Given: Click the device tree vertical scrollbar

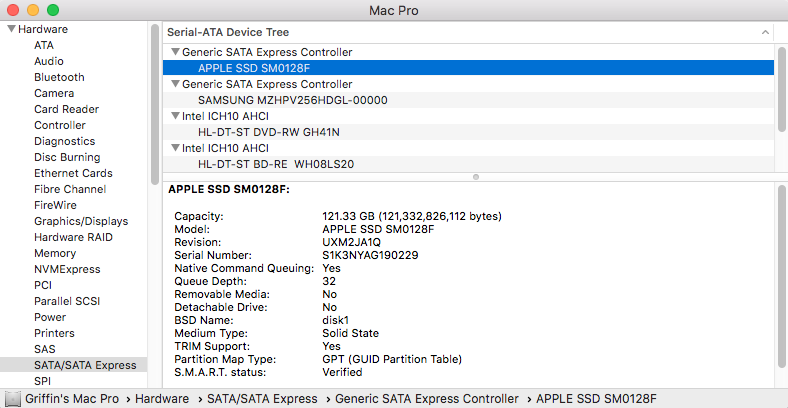Looking at the screenshot, I should pyautogui.click(x=781, y=89).
